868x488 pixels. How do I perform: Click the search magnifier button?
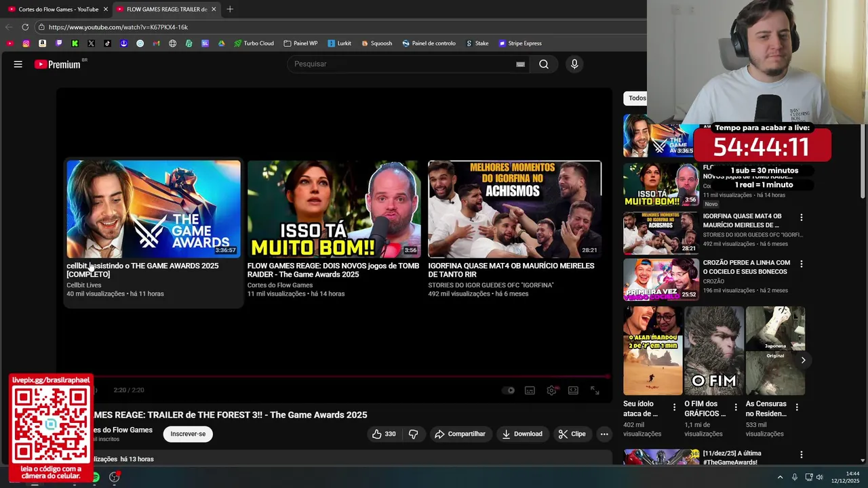click(x=544, y=64)
